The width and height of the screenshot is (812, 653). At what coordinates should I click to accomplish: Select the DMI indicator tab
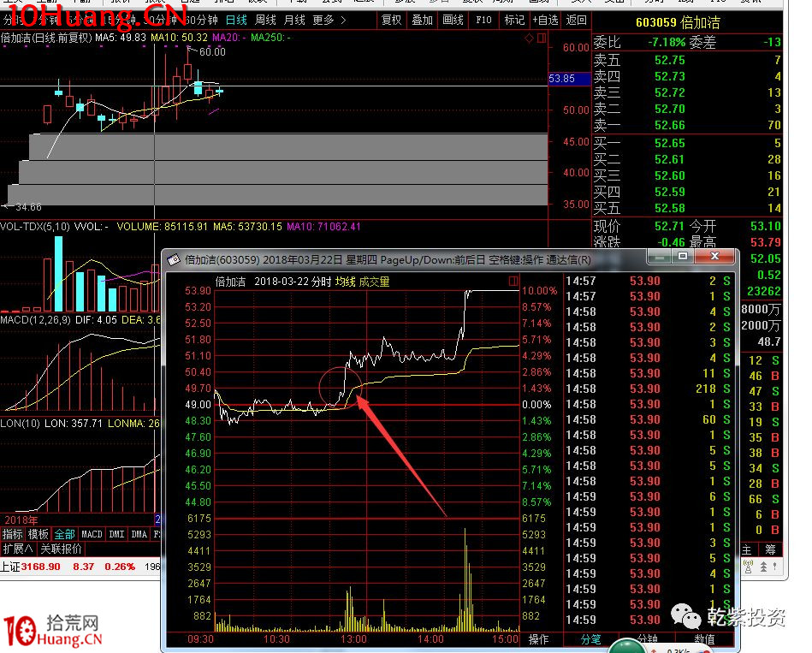[116, 534]
